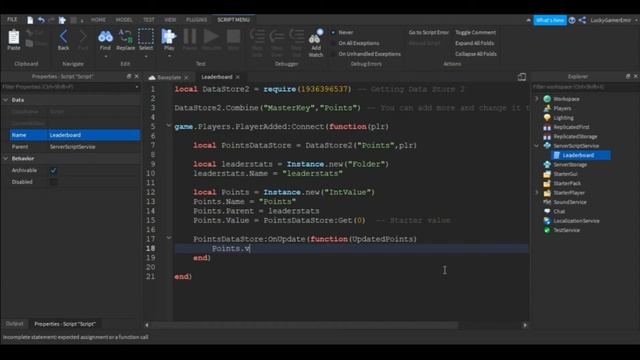Click the LocalizationService icon in Explorer
The width and height of the screenshot is (640, 360).
547,221
